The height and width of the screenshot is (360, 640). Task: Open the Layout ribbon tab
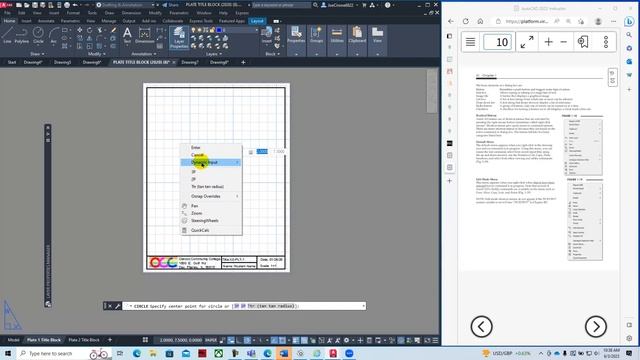click(257, 21)
